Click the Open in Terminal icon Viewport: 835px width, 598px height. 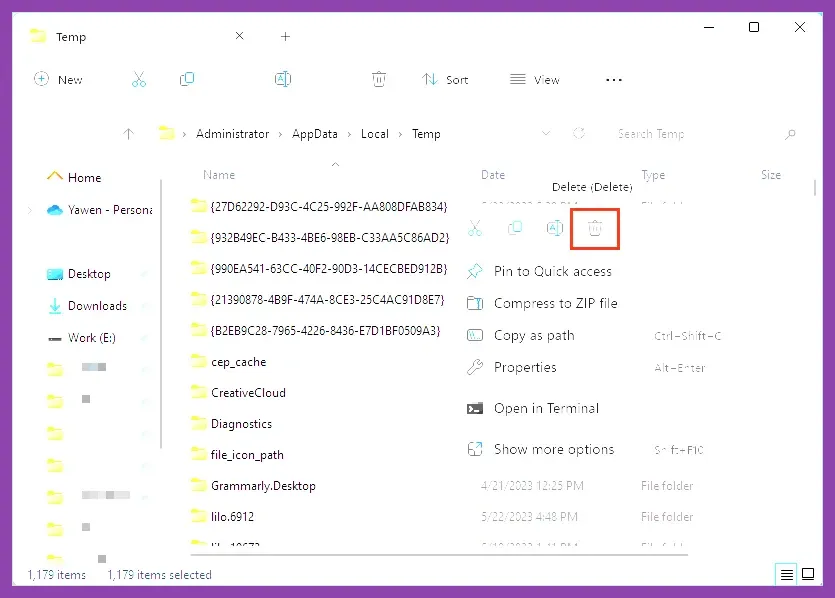click(474, 408)
